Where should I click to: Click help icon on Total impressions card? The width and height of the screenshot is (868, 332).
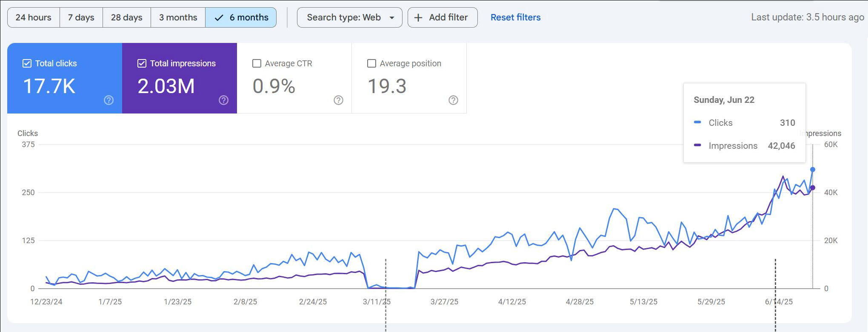(x=224, y=100)
